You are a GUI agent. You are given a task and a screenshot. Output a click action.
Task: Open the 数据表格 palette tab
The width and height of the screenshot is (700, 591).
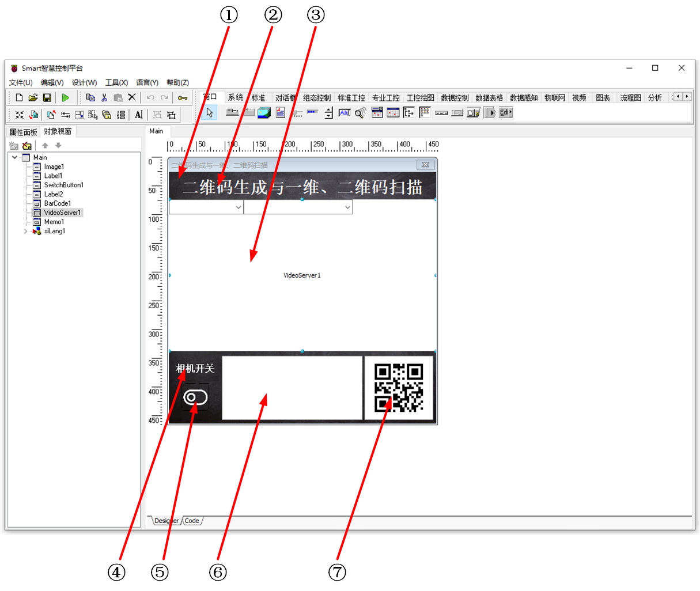(489, 97)
